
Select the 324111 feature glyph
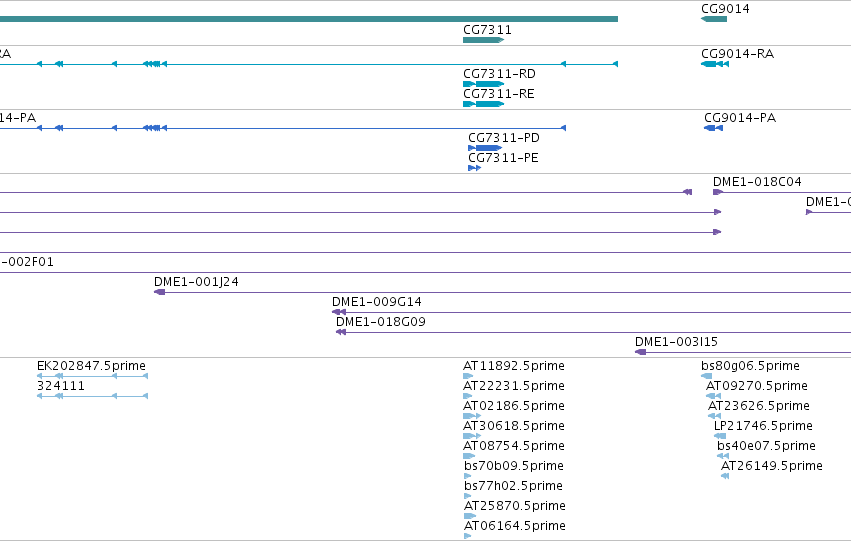(x=92, y=396)
